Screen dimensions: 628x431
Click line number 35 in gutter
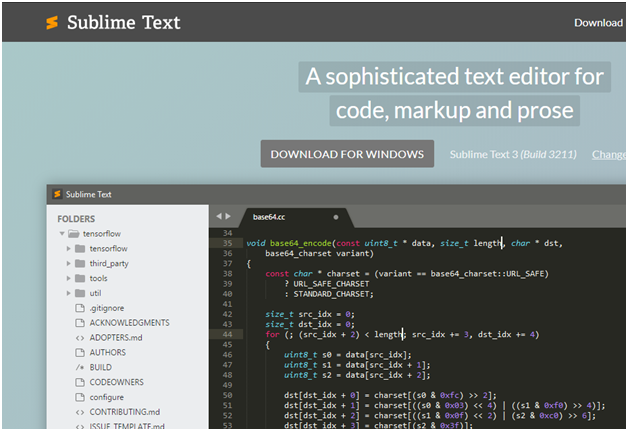(227, 243)
